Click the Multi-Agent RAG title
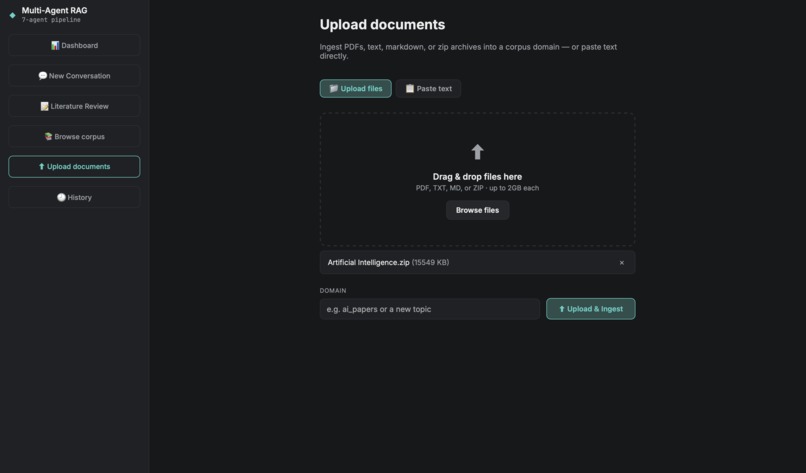806x473 pixels. (x=54, y=10)
